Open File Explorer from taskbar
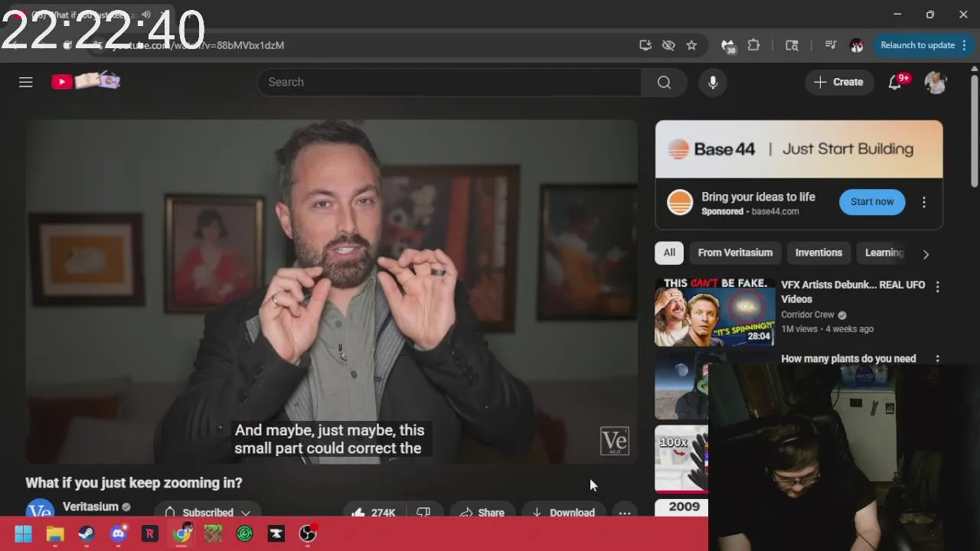980x551 pixels. [x=54, y=533]
